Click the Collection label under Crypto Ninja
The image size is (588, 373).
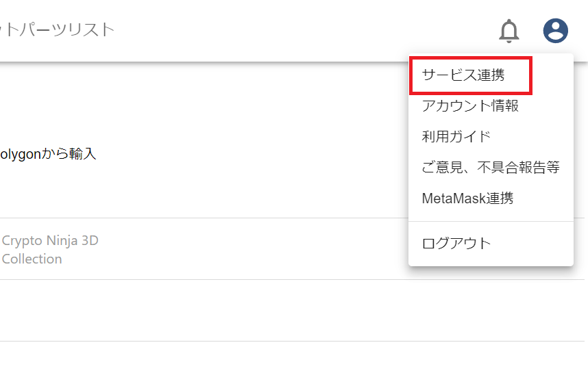pyautogui.click(x=32, y=259)
